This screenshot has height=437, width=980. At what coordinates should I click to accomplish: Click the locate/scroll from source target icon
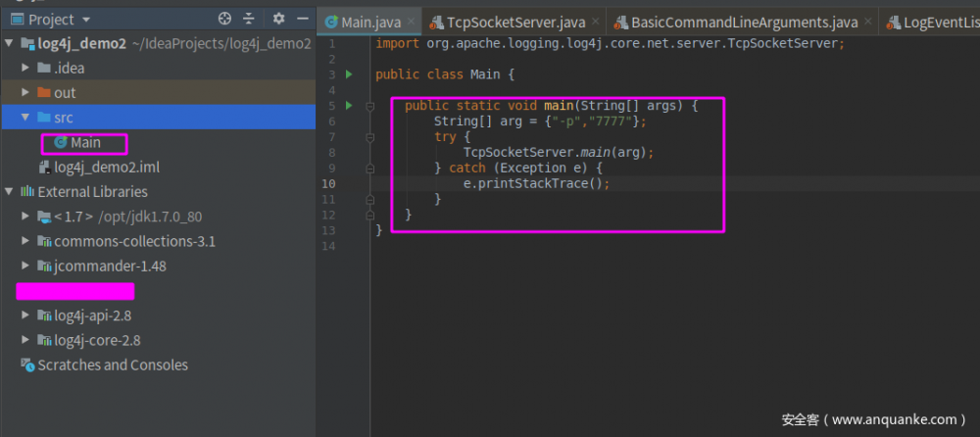coord(224,19)
